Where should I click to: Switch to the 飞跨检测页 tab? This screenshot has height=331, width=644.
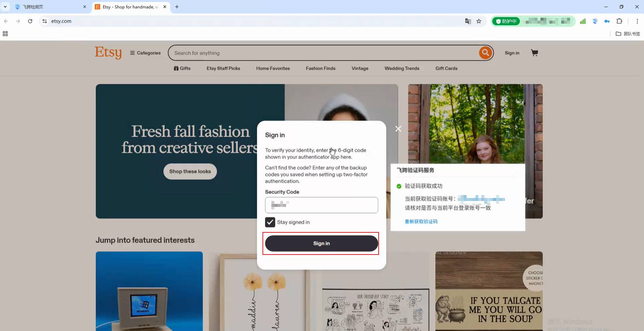pos(51,7)
